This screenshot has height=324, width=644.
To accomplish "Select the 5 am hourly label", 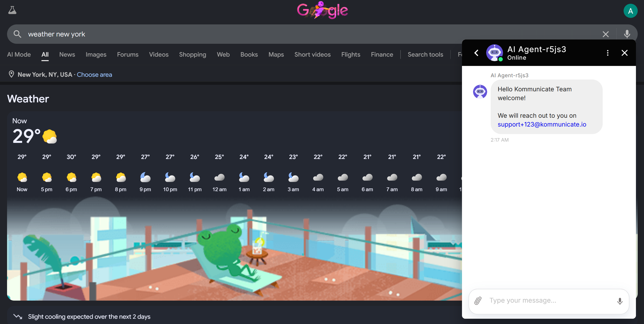I will [343, 189].
